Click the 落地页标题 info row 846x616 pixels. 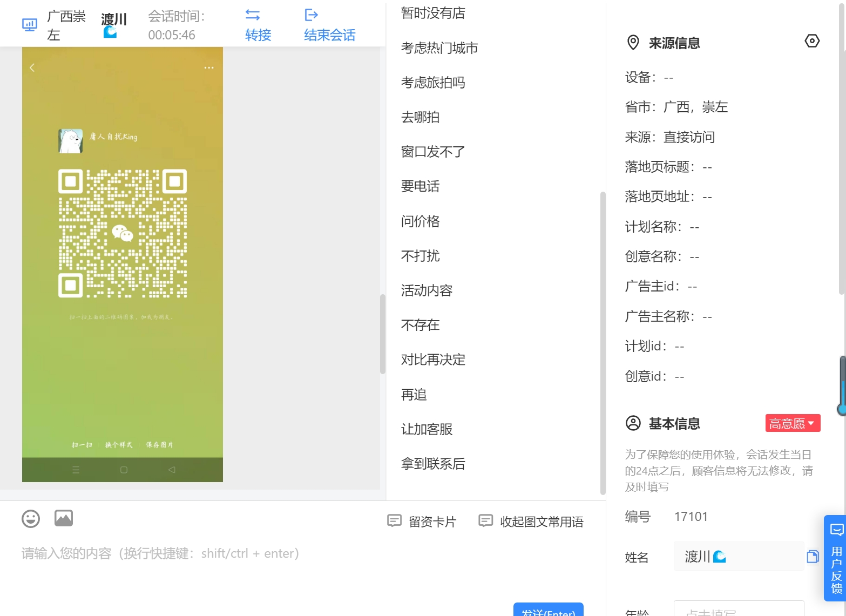point(668,167)
